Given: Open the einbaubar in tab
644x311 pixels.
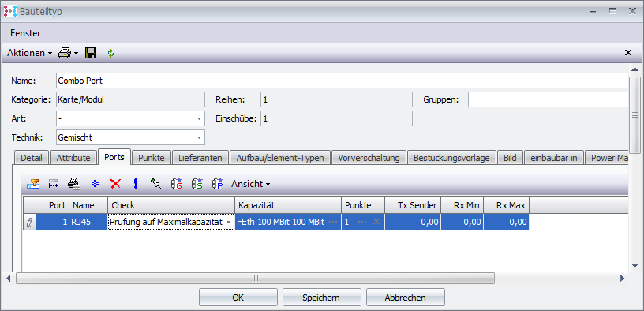Looking at the screenshot, I should pyautogui.click(x=554, y=158).
